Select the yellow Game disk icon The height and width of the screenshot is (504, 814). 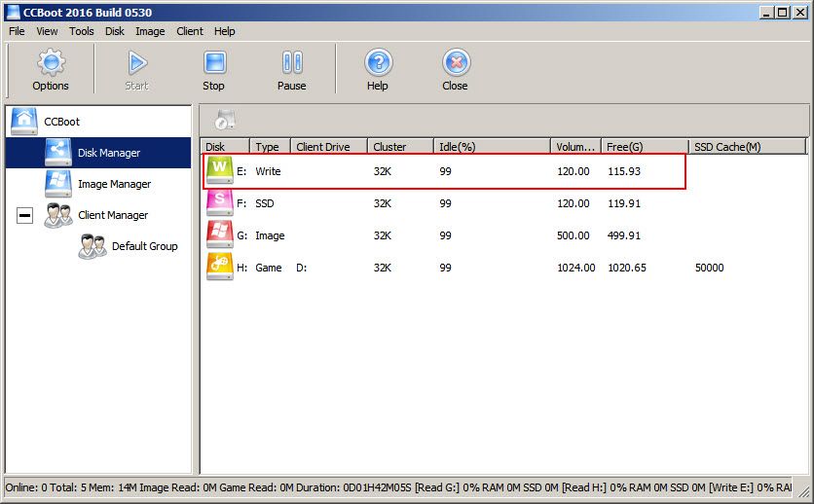pyautogui.click(x=220, y=267)
